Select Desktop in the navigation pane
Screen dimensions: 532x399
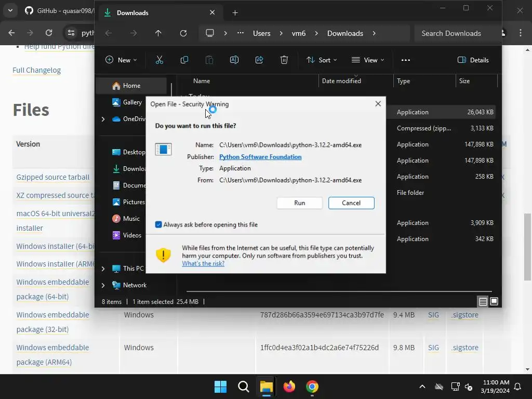click(x=129, y=152)
